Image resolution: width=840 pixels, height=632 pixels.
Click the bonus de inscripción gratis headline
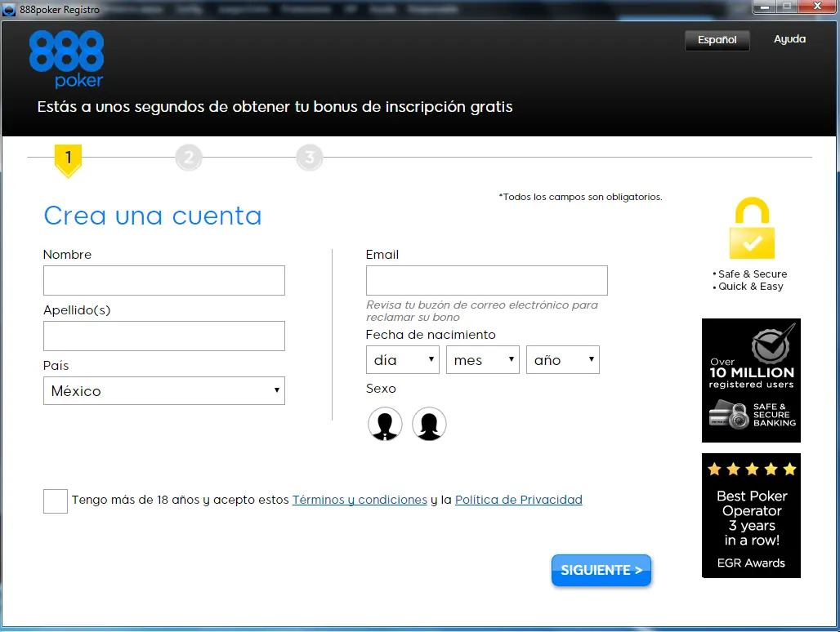pyautogui.click(x=275, y=106)
